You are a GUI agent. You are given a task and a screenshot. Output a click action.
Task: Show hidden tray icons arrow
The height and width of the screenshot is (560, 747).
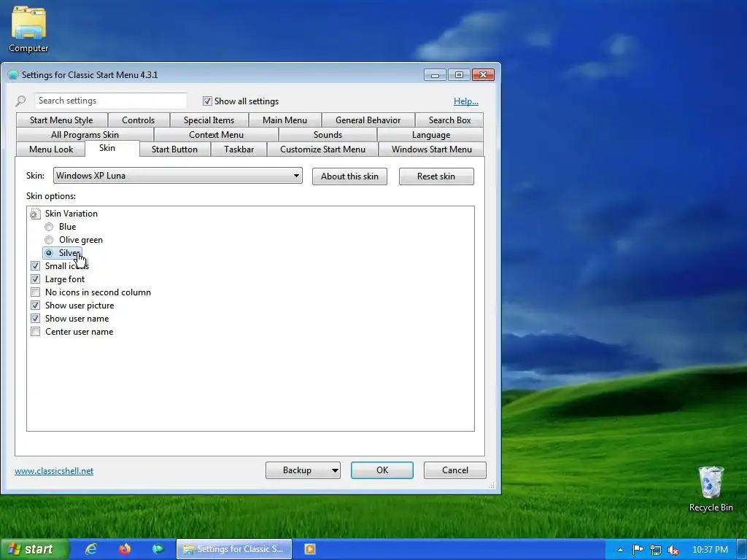[620, 550]
